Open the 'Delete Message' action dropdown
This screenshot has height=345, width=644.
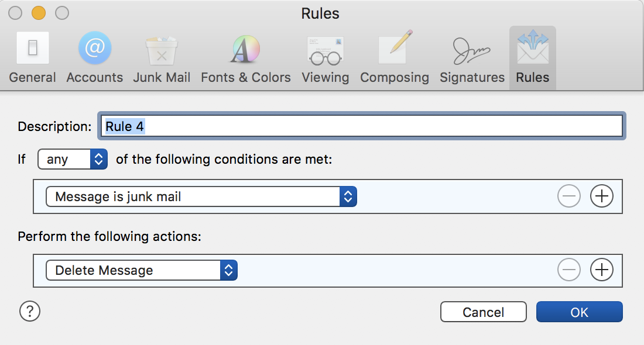tap(142, 270)
